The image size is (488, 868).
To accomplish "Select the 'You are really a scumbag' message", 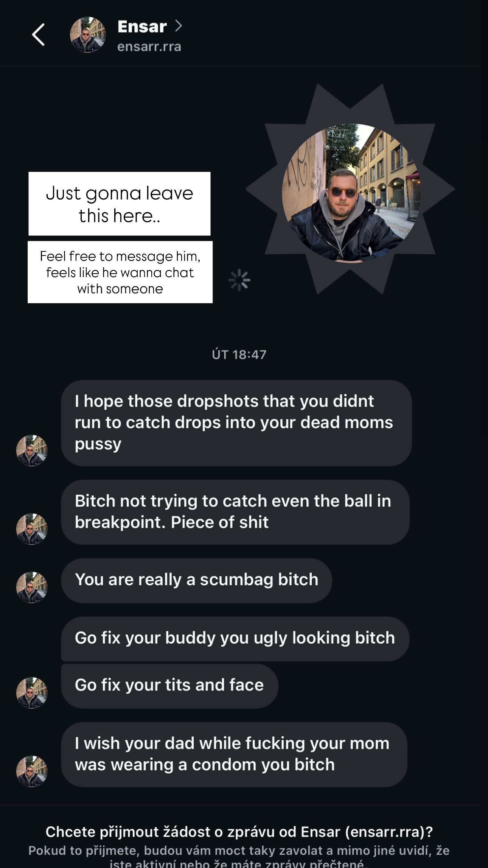I will pyautogui.click(x=196, y=580).
